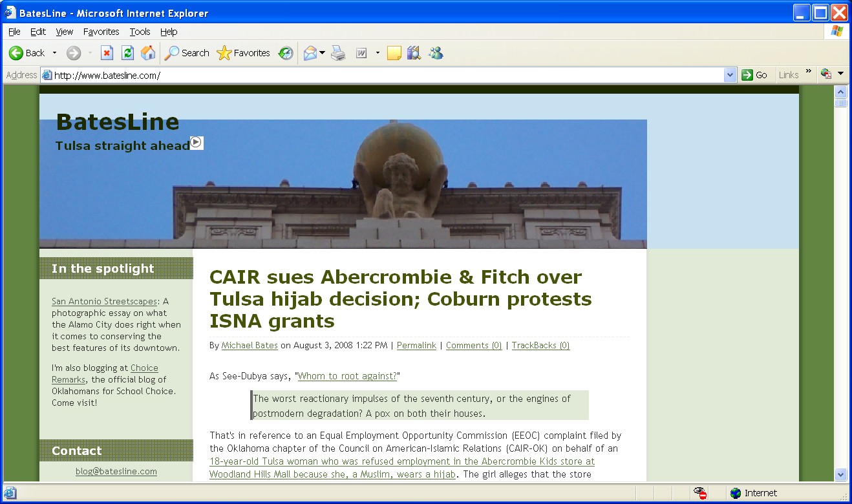Open the address bar URL dropdown
This screenshot has height=504, width=852.
(730, 75)
